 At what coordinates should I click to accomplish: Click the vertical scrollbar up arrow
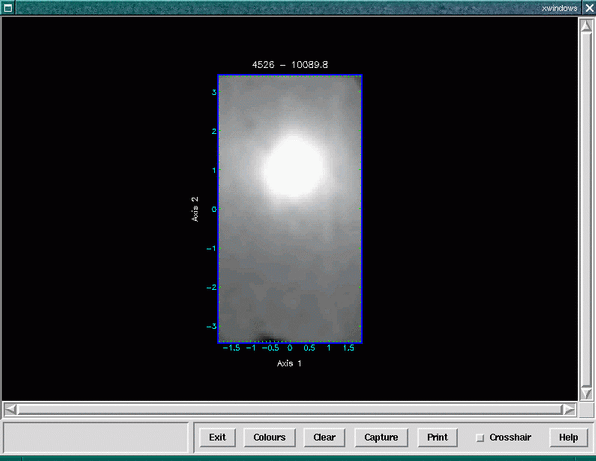pos(586,25)
